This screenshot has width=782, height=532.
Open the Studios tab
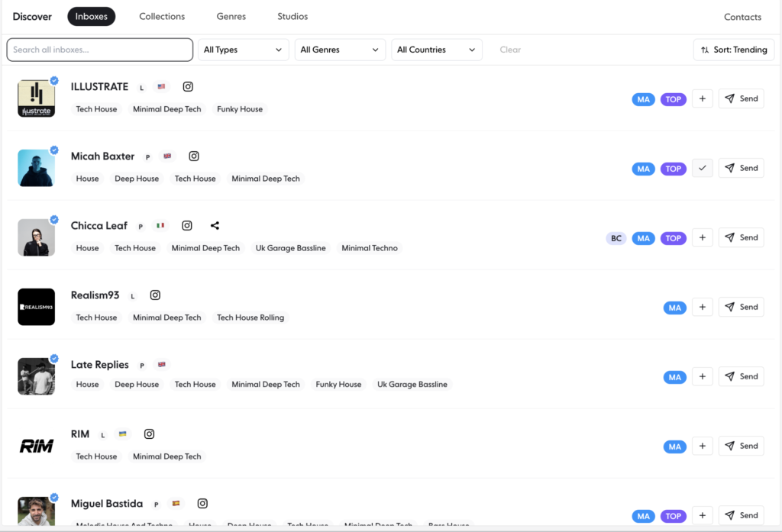point(292,17)
